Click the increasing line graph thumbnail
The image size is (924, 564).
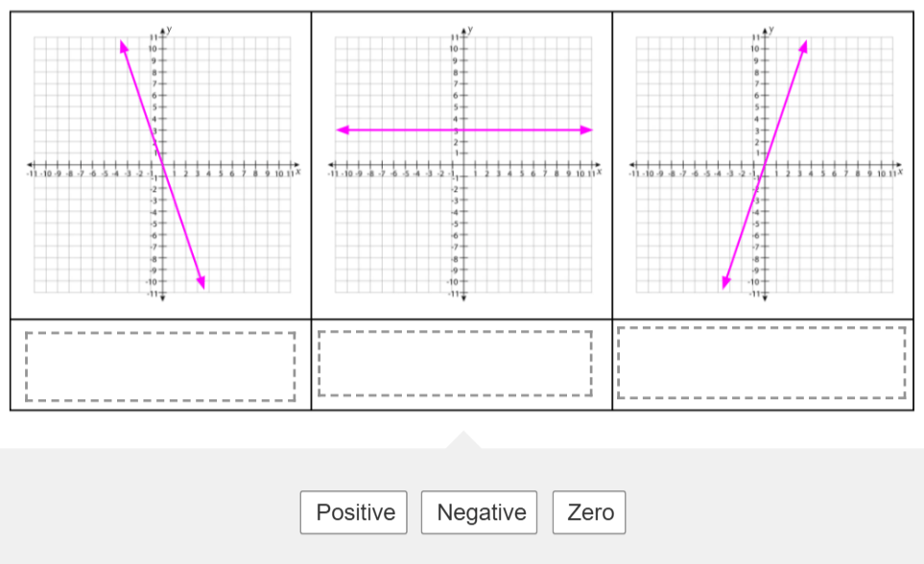(765, 165)
